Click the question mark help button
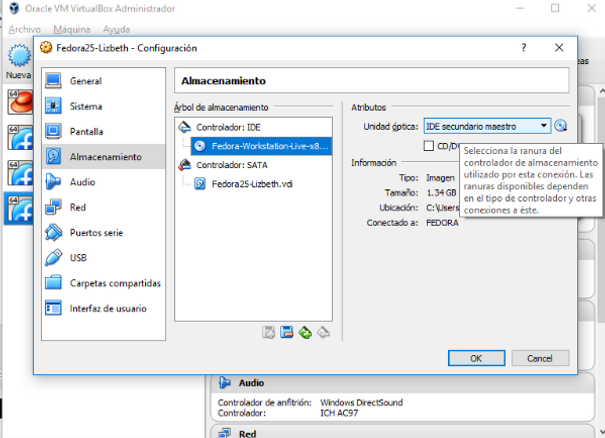605x438 pixels. pyautogui.click(x=524, y=47)
